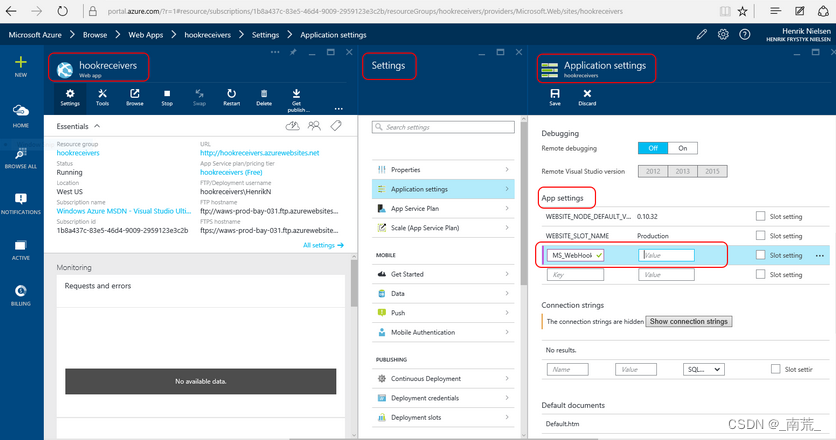Open Continuous Deployment settings
836x440 pixels.
coord(443,379)
